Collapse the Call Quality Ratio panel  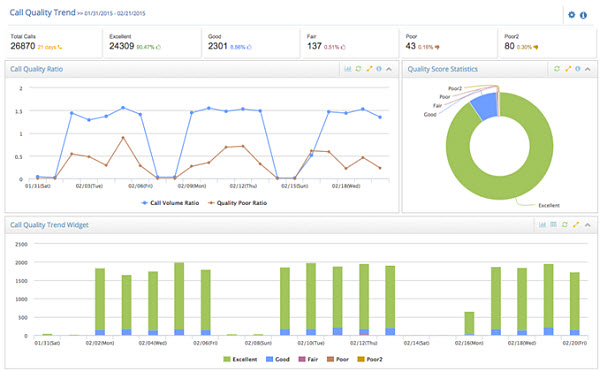tap(389, 69)
